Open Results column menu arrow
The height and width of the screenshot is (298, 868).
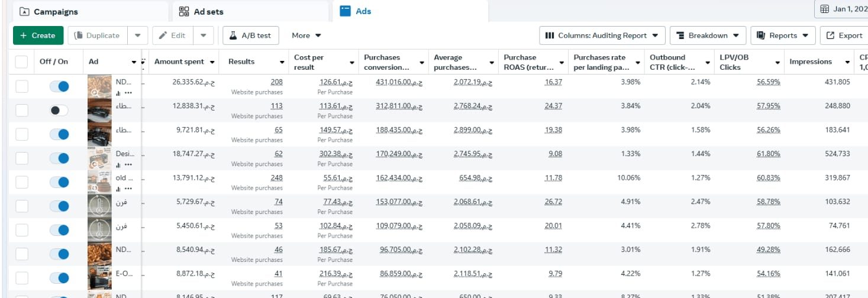pyautogui.click(x=282, y=62)
